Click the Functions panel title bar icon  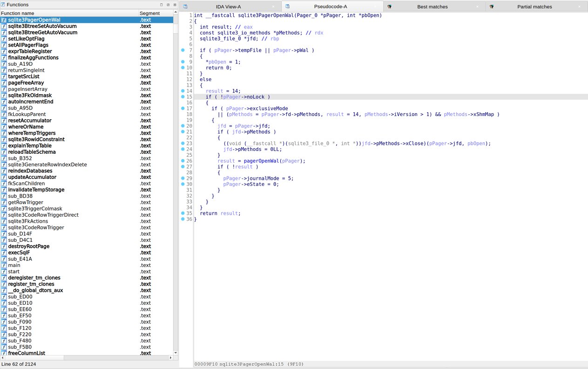pos(3,5)
